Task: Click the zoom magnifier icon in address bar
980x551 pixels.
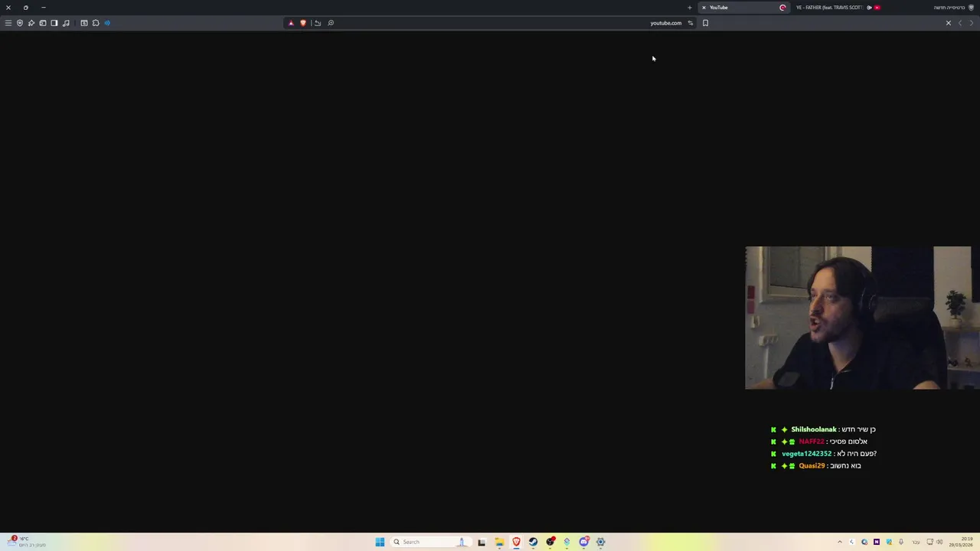Action: (x=331, y=23)
